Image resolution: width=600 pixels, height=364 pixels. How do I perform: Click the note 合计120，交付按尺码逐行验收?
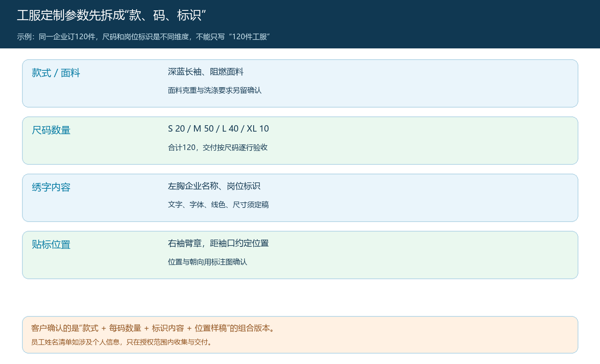point(218,148)
